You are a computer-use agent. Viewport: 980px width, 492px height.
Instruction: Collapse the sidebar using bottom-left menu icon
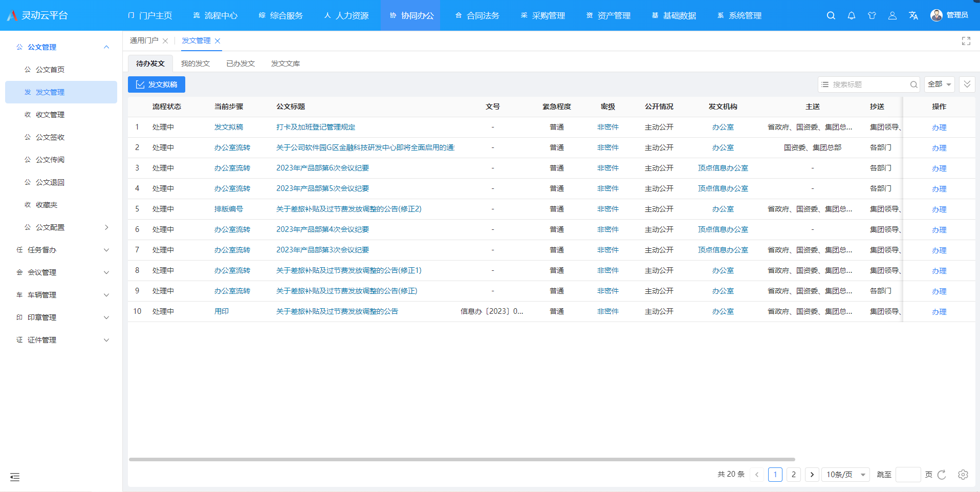[15, 477]
